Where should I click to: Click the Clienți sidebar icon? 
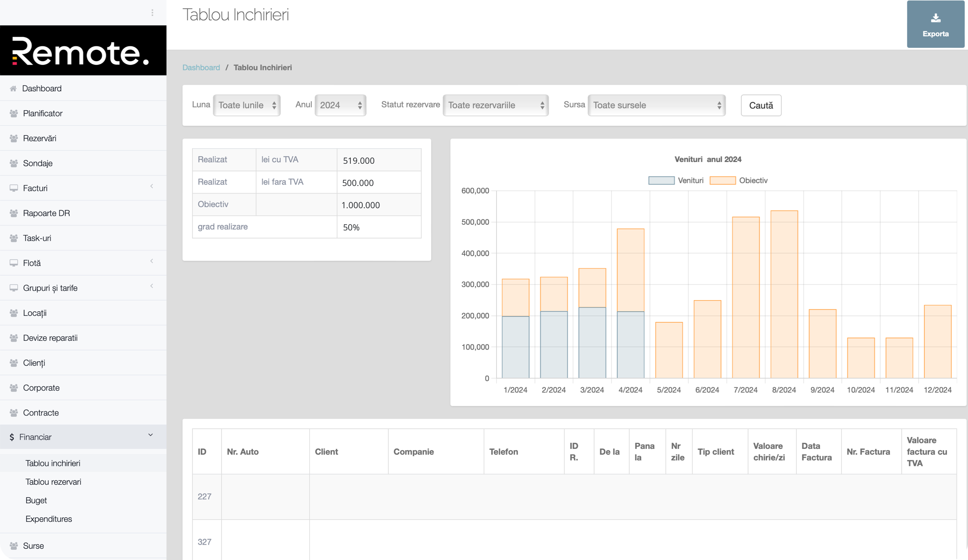[x=14, y=363]
